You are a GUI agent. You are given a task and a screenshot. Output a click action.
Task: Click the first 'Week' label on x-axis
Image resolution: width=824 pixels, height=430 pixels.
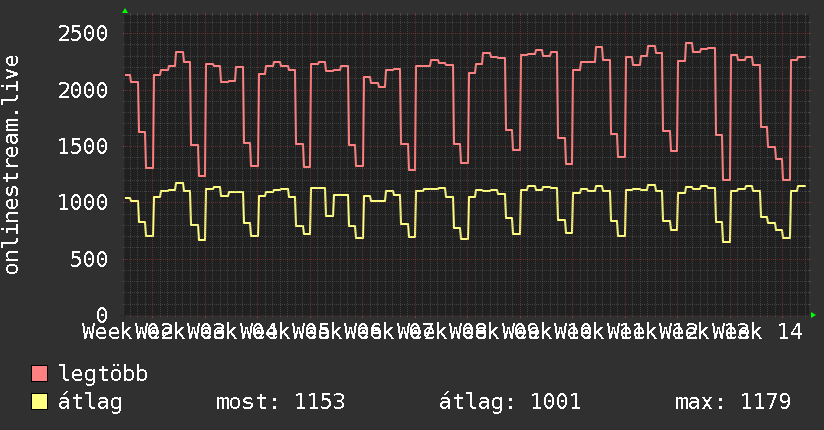(108, 331)
